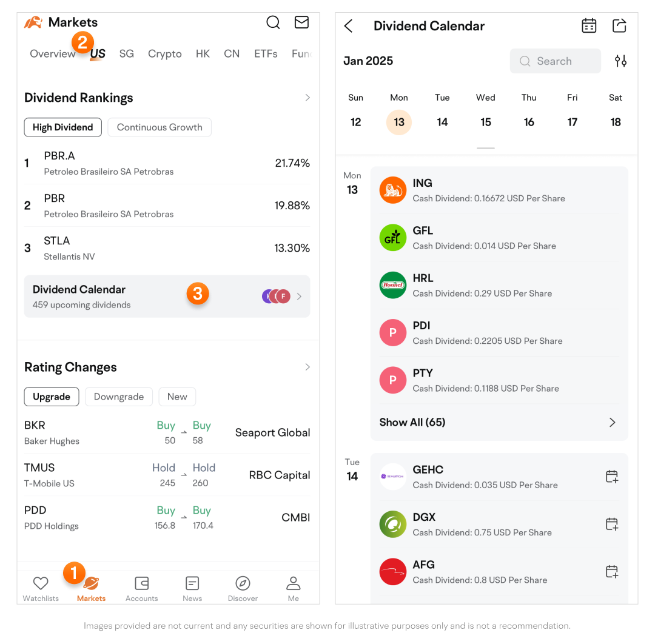Select the Downgrade rating filter
The width and height of the screenshot is (655, 644).
tap(119, 397)
